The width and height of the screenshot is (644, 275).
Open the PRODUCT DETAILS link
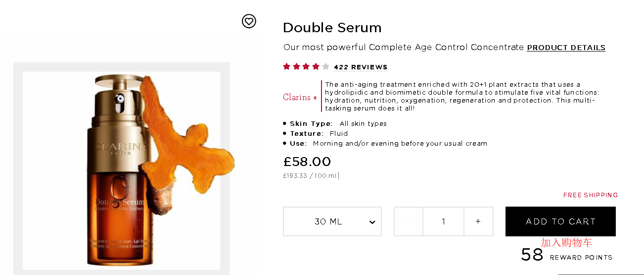point(566,48)
